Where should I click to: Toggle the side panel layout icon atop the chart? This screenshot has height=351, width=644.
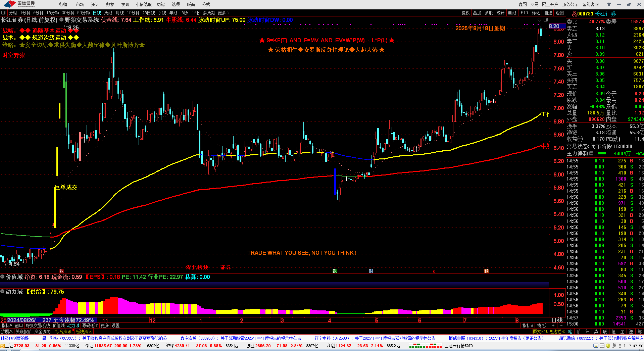[x=546, y=19]
